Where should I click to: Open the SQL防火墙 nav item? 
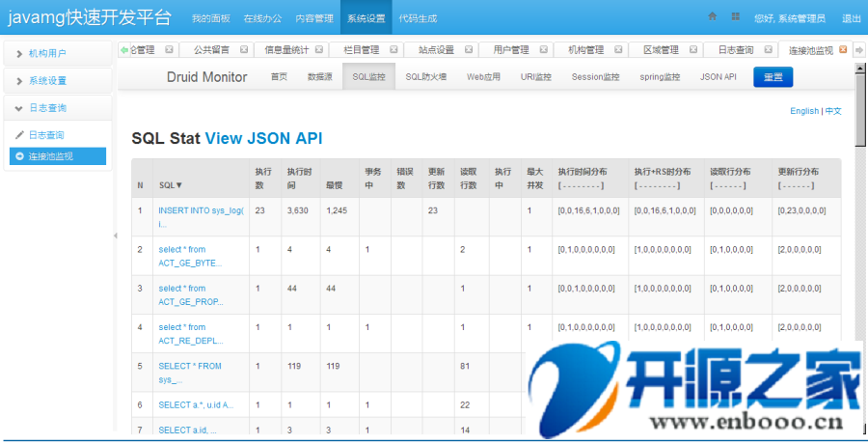[x=425, y=77]
